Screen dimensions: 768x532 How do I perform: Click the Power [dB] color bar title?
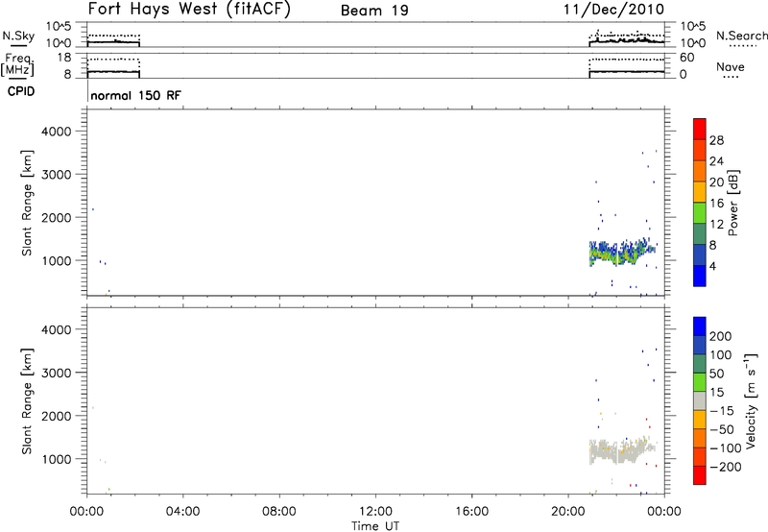coord(732,203)
